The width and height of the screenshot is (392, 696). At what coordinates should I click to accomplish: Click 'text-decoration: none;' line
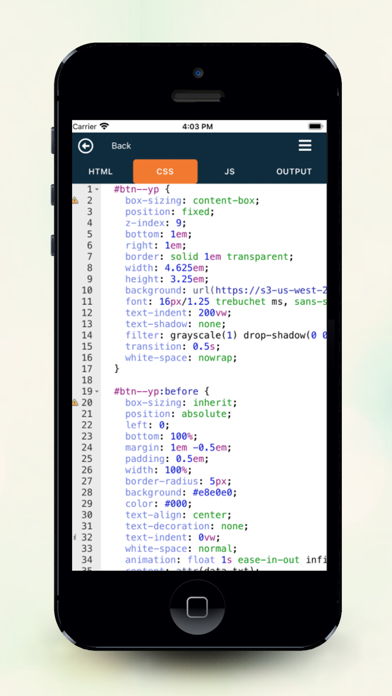pos(186,526)
